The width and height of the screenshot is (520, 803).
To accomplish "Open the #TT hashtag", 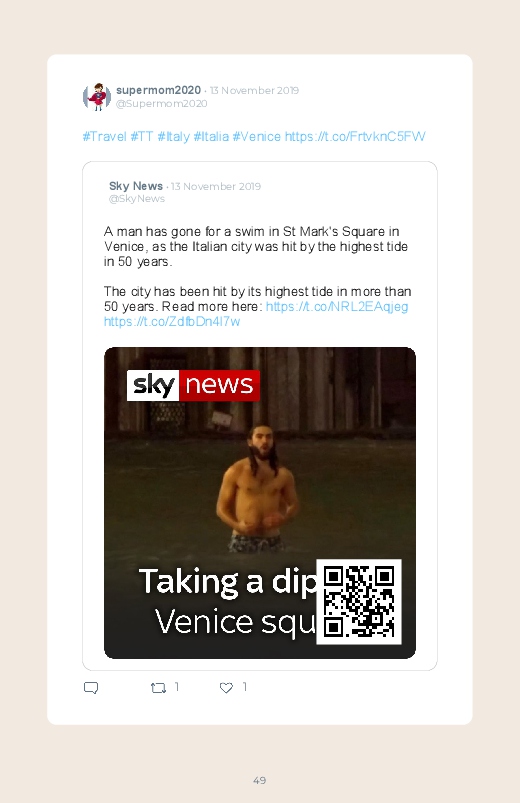I will coord(142,137).
